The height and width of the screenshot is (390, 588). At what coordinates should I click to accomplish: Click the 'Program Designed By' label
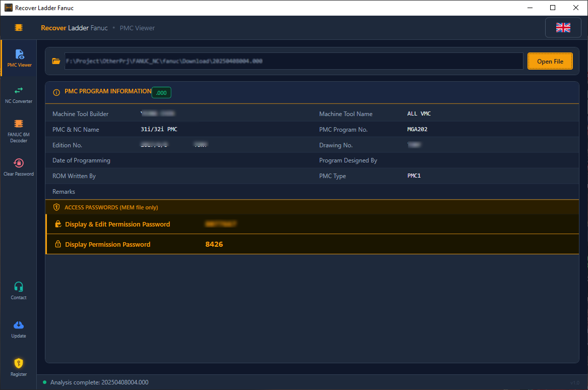pyautogui.click(x=348, y=160)
